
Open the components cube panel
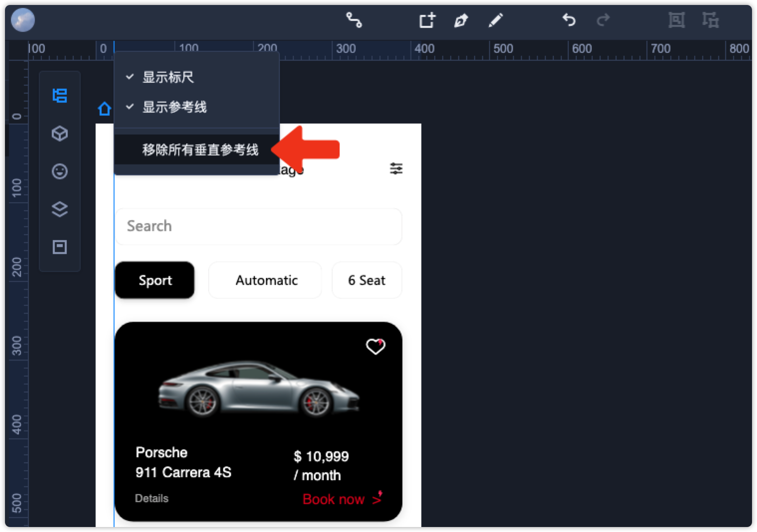(x=60, y=133)
